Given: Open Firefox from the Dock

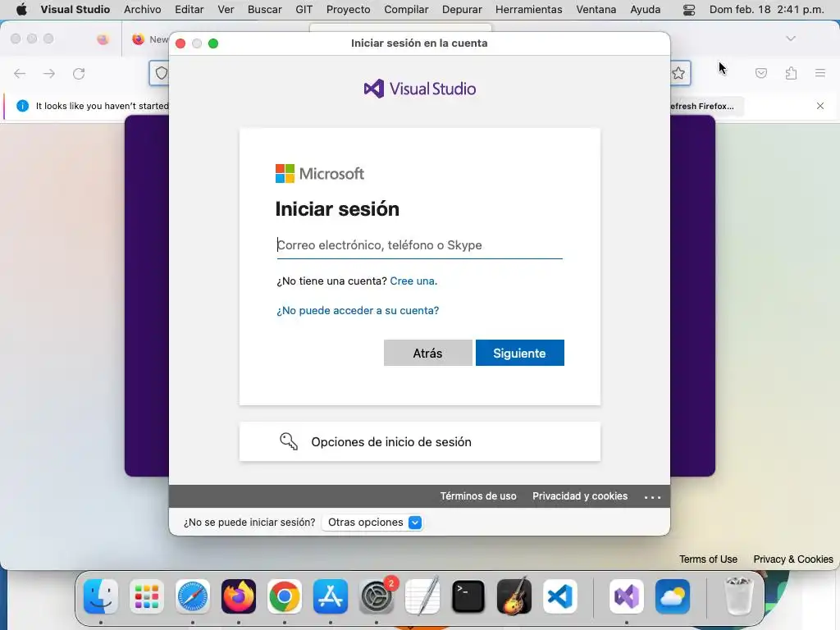Looking at the screenshot, I should tap(239, 596).
